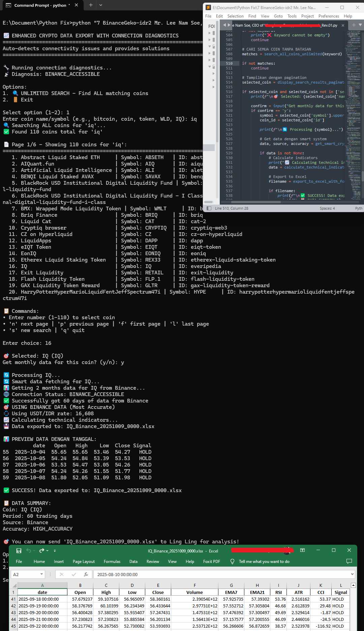
Task: Select Excel column header F
Action: tap(195, 585)
